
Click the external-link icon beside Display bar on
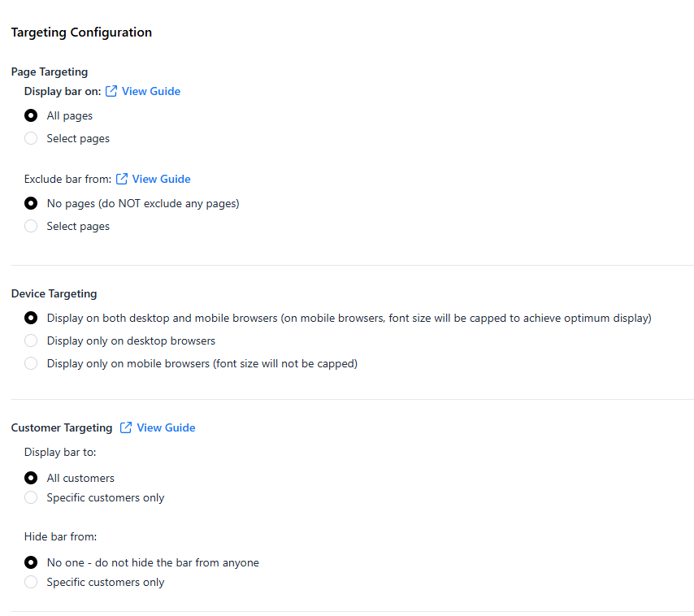point(111,91)
